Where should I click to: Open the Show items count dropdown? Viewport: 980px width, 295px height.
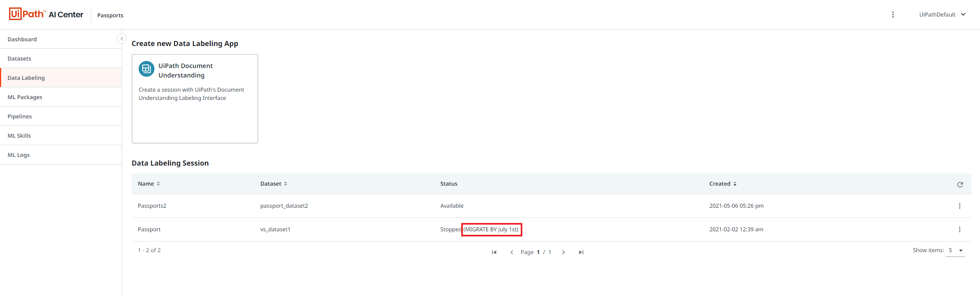click(x=955, y=250)
